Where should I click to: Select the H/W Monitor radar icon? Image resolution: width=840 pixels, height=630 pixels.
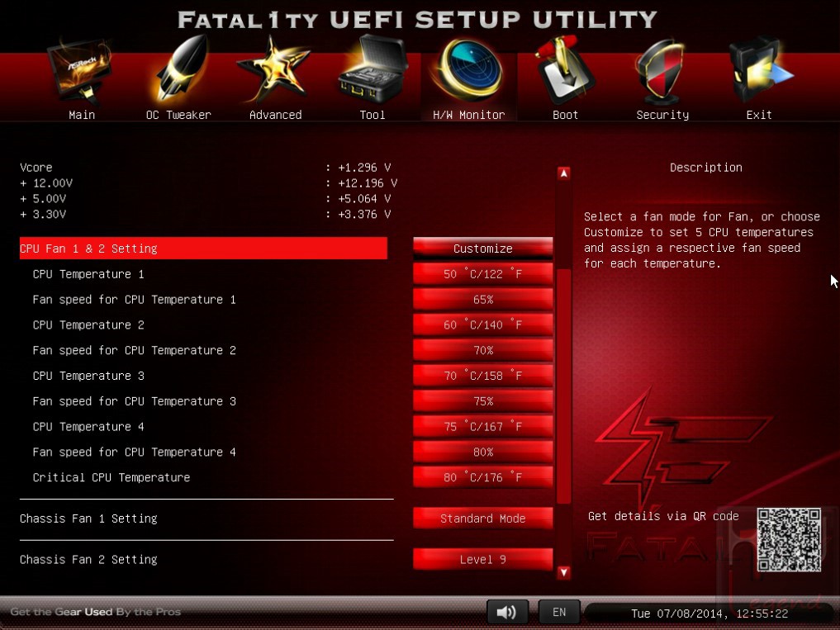point(469,69)
